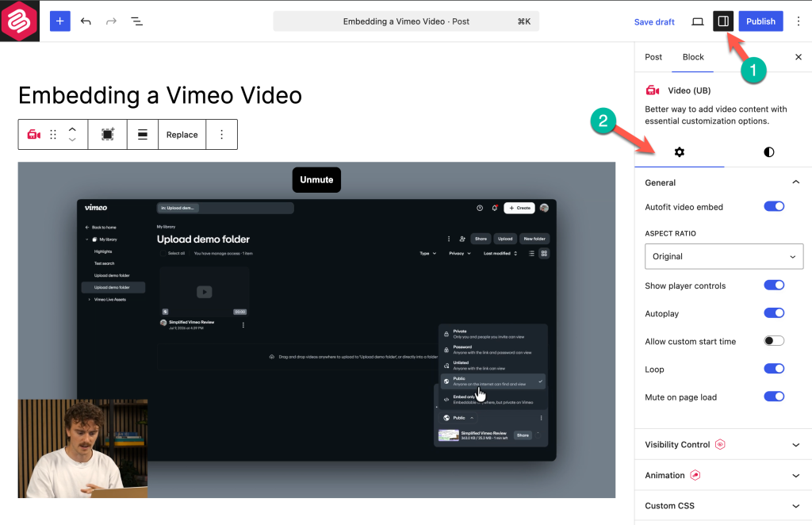The image size is (812, 525).
Task: Open the block inserter plus button
Action: coord(60,21)
